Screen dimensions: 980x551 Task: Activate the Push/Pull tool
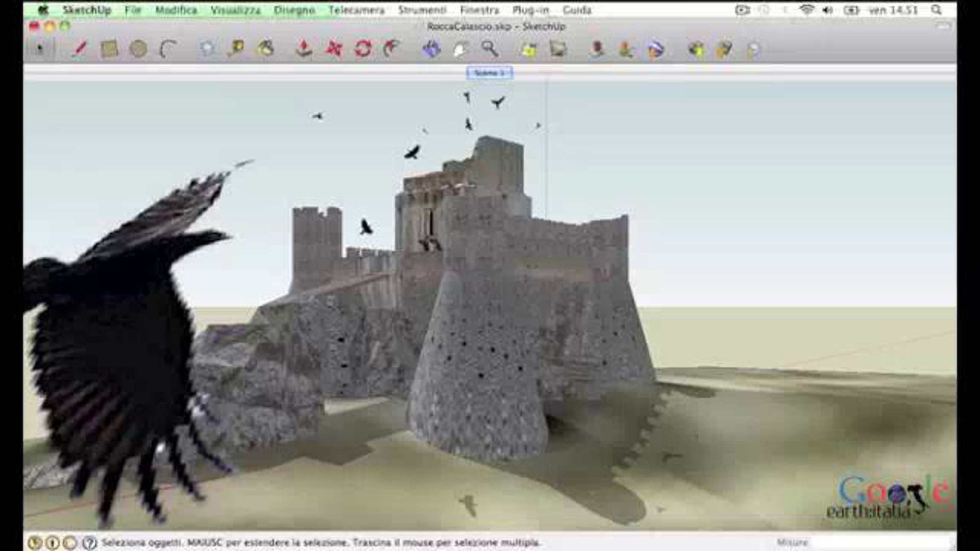(304, 49)
